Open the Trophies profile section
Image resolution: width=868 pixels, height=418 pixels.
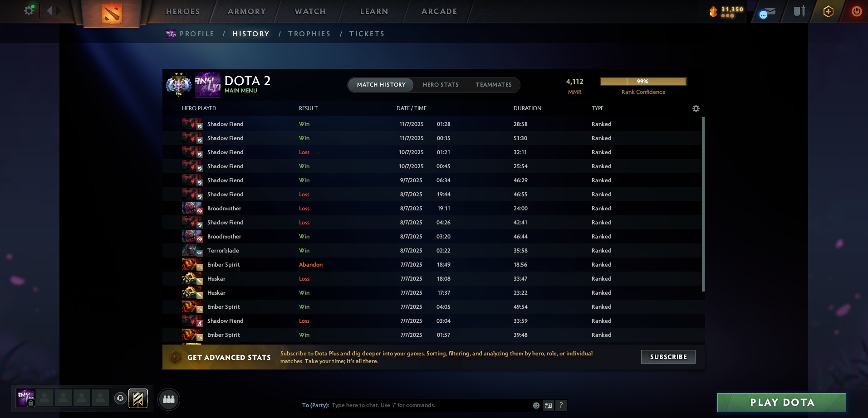(309, 34)
